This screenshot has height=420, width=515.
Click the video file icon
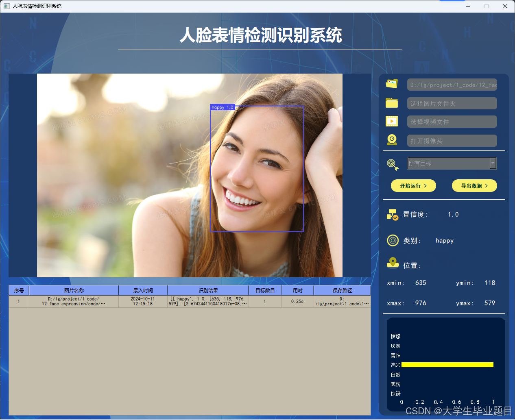coord(392,121)
